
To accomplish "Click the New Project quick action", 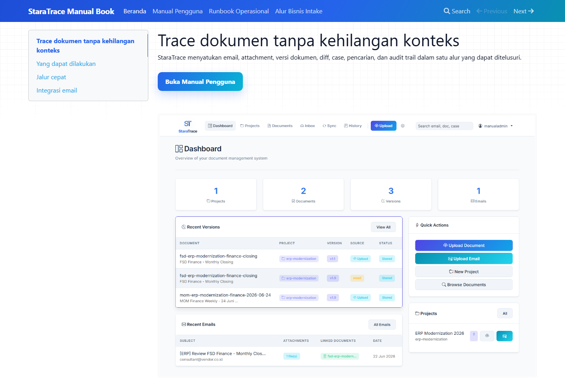I will pyautogui.click(x=464, y=272).
